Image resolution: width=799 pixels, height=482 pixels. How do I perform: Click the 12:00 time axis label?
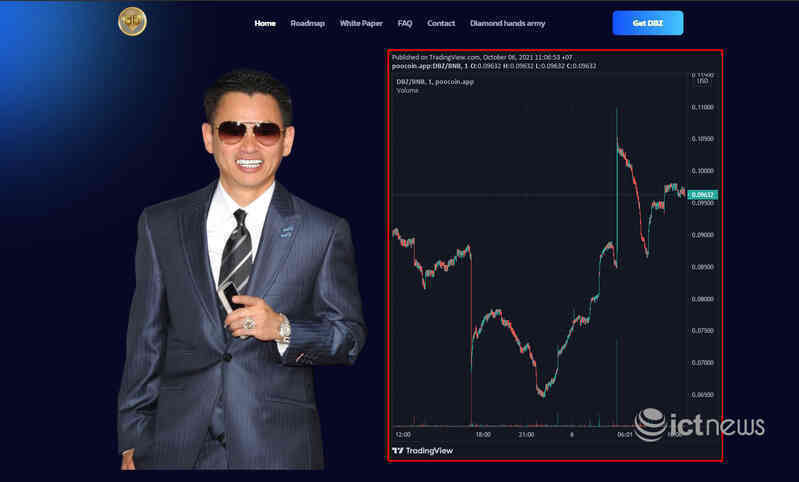tap(403, 435)
